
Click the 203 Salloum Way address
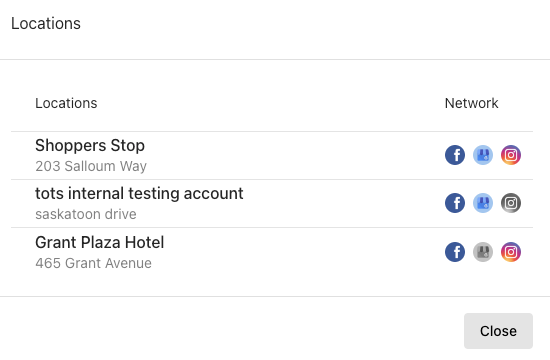click(91, 166)
